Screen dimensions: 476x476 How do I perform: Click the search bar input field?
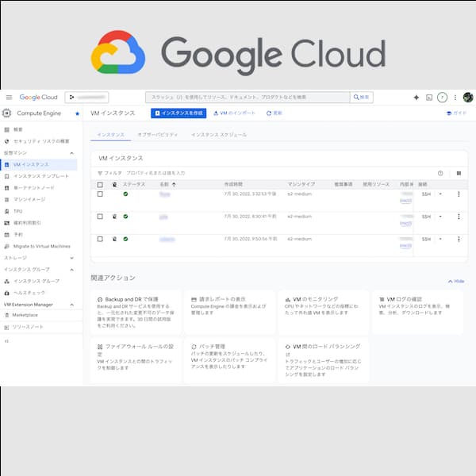tap(246, 98)
